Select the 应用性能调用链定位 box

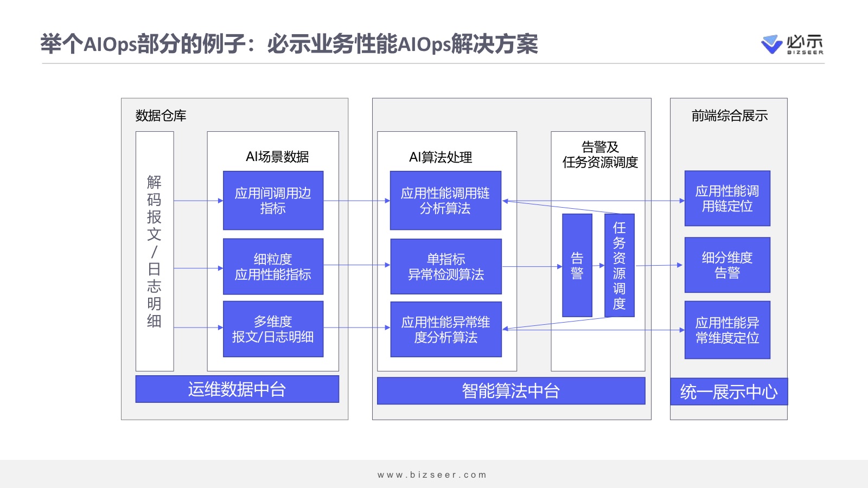[x=727, y=198]
